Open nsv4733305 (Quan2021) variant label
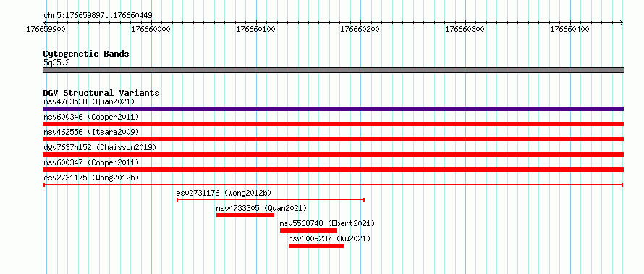Screen dimensions: 644x274 point(261,208)
